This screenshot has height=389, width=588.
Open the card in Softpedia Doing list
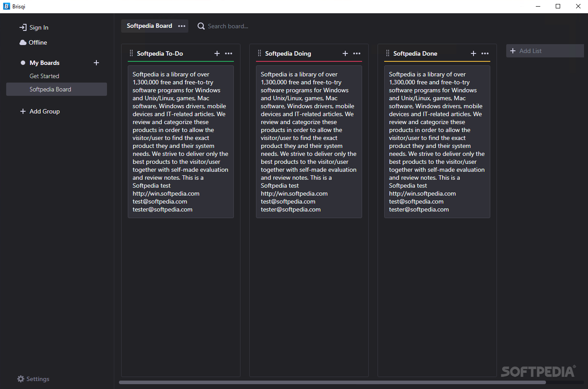(309, 142)
